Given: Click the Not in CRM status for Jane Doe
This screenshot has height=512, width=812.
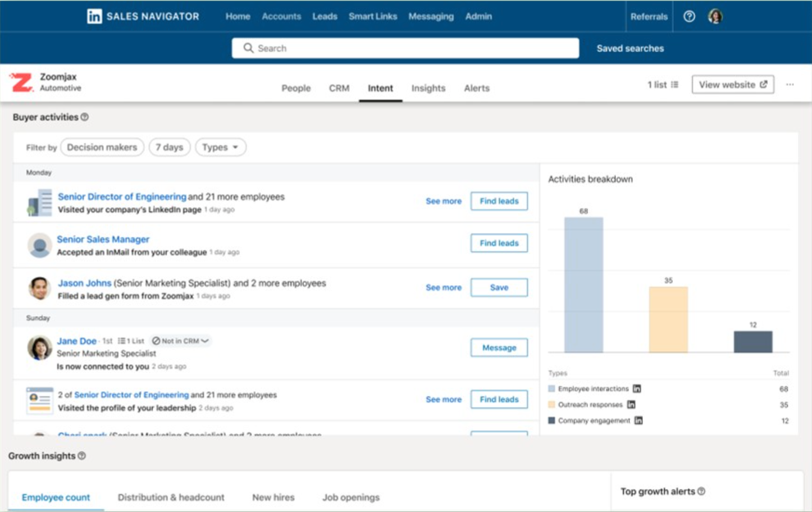Looking at the screenshot, I should point(180,341).
